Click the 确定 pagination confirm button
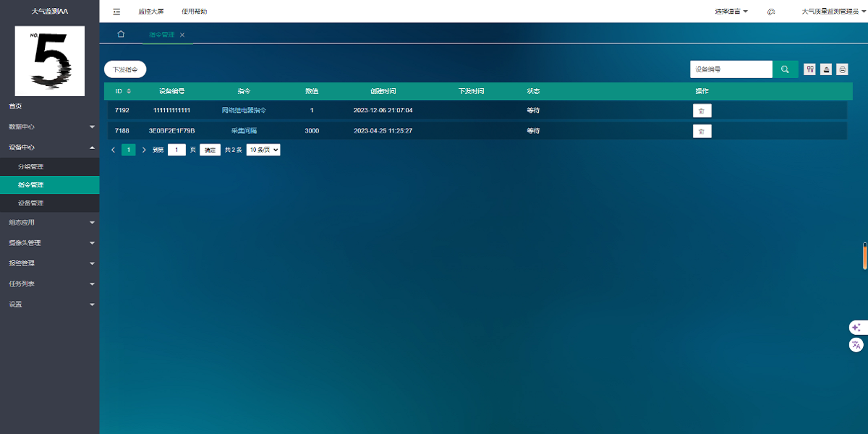This screenshot has height=434, width=868. click(x=210, y=150)
